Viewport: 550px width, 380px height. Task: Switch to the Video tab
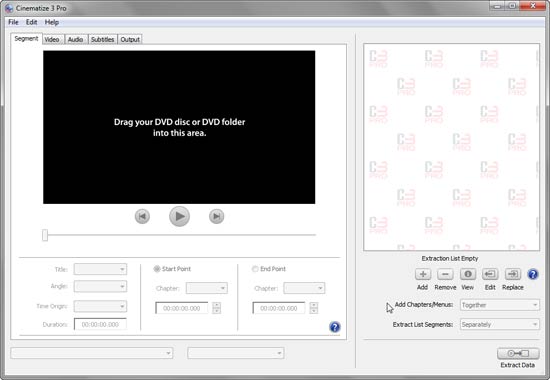click(x=52, y=39)
